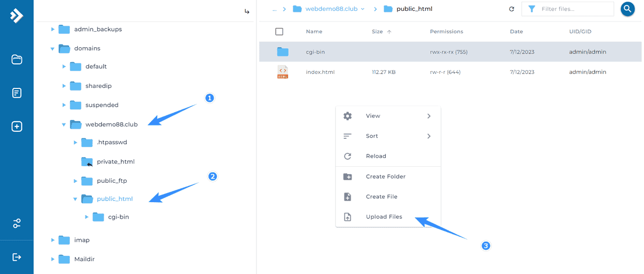Click the 112.27 KB size cell
Viewport: 644px width, 274px height.
[x=384, y=72]
